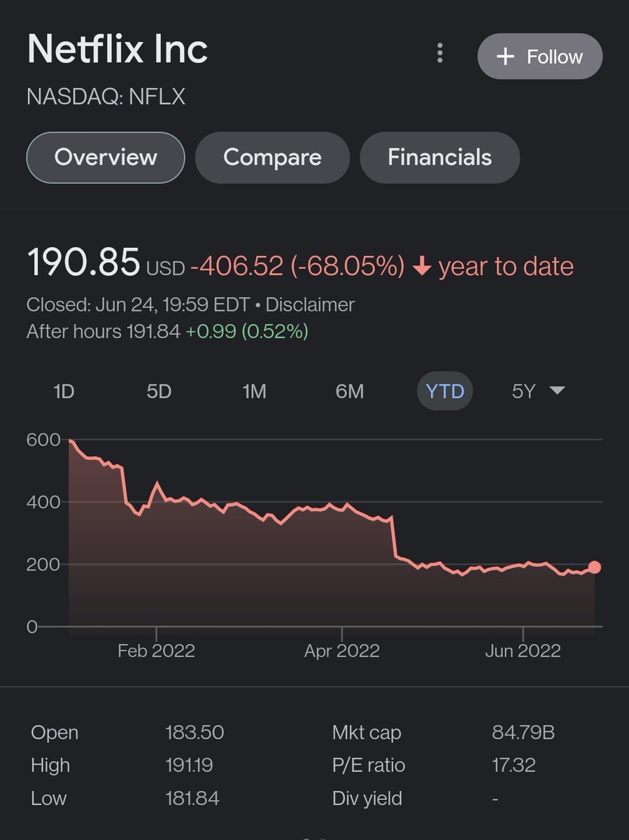
Task: Open the three-dot more options menu
Action: pos(439,53)
